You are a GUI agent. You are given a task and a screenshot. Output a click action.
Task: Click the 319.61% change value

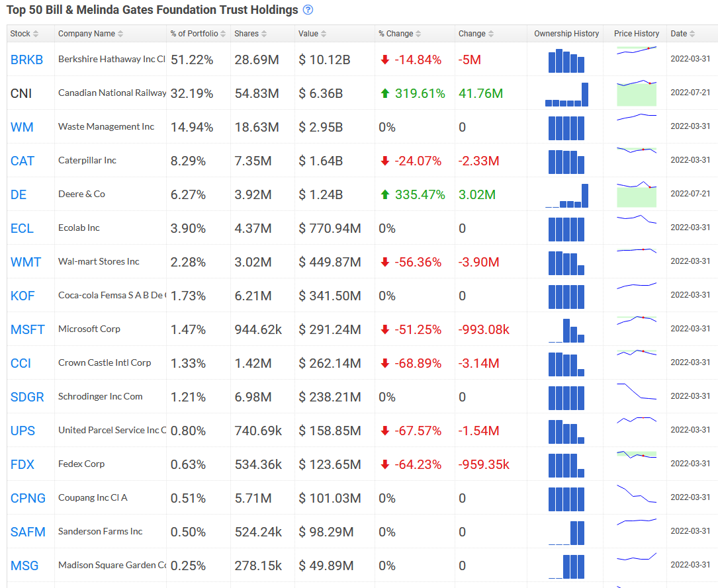point(420,93)
